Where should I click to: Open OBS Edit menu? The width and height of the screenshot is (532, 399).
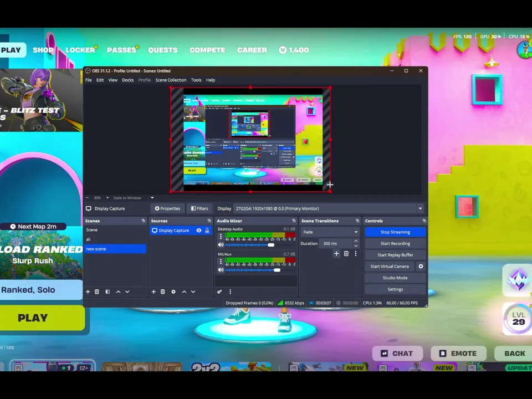pos(100,80)
